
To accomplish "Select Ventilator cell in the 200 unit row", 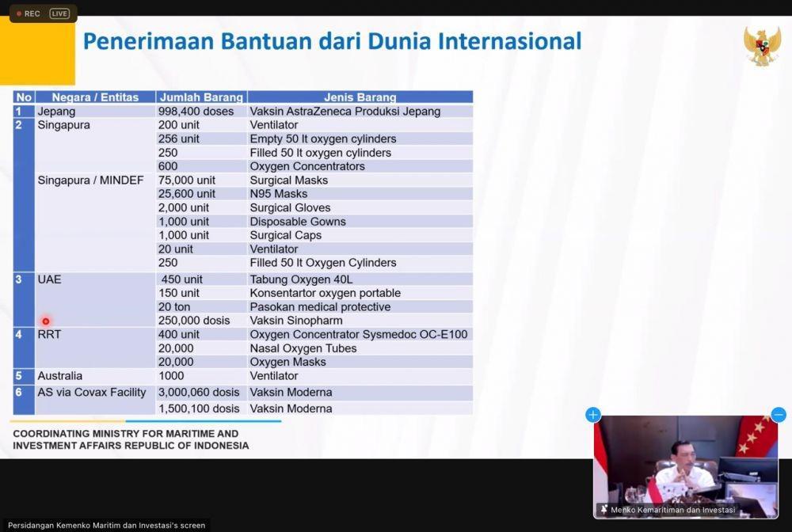I will 360,124.
